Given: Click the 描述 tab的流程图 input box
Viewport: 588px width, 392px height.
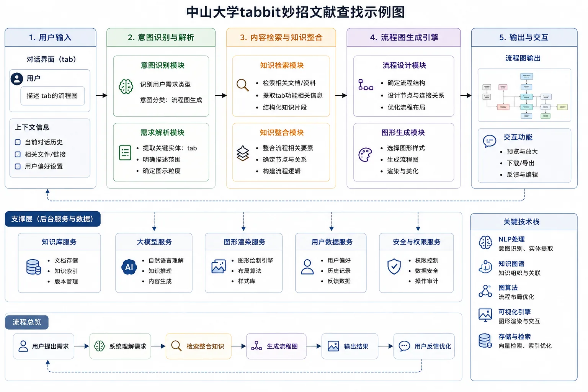Looking at the screenshot, I should click(52, 96).
